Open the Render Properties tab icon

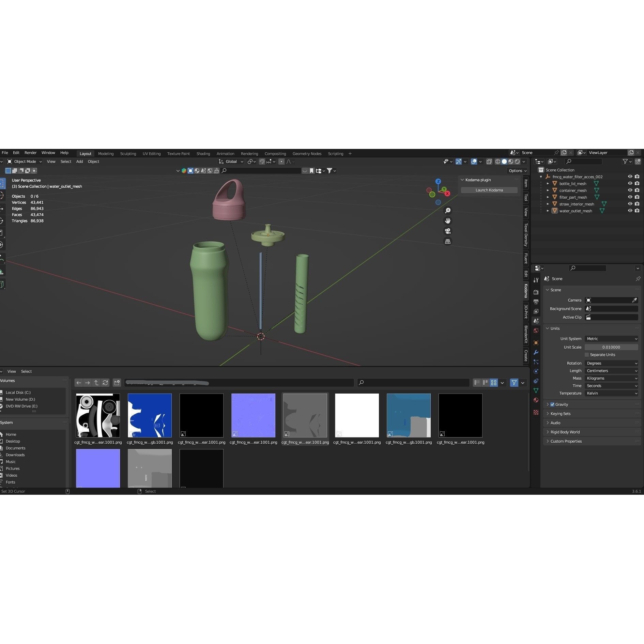point(536,292)
